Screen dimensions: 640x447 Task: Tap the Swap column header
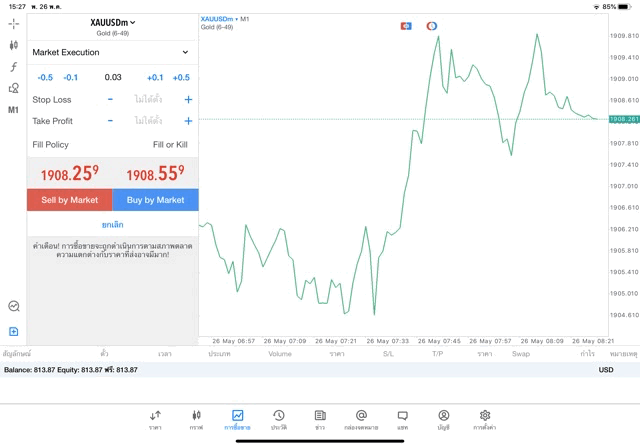pos(521,354)
